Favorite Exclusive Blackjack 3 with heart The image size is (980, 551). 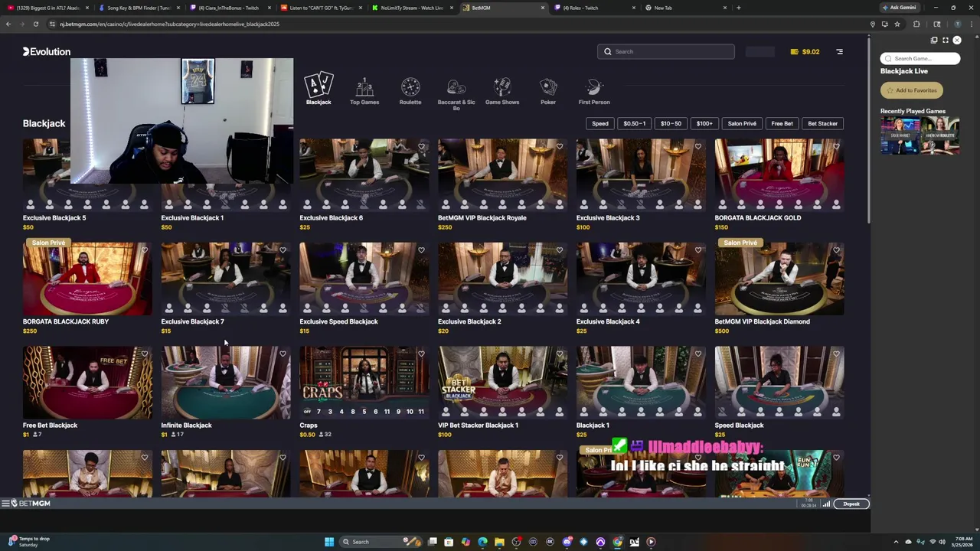698,146
